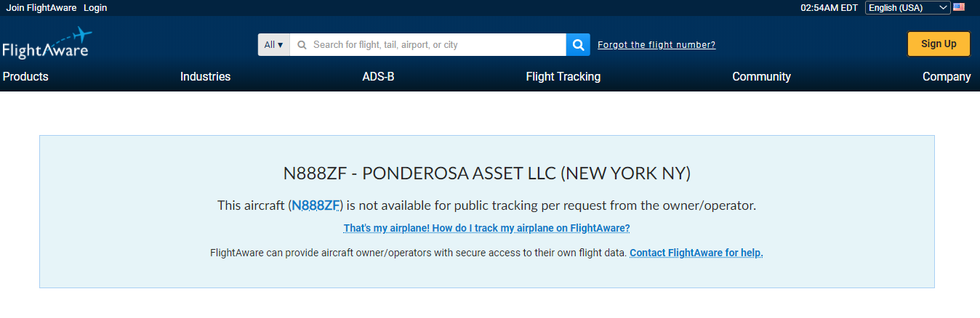This screenshot has height=318, width=980.
Task: Open the Products menu
Action: (x=25, y=76)
